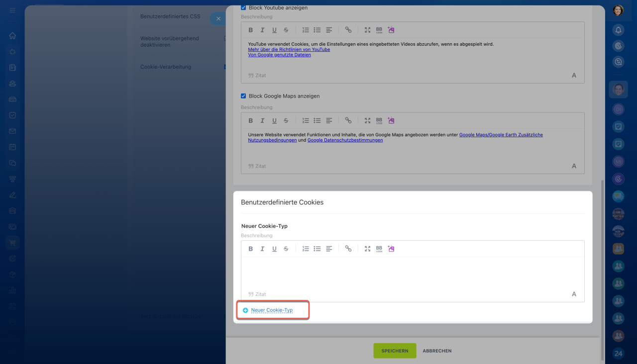Apply bold in the YouTube description editor
Image resolution: width=637 pixels, height=364 pixels.
(251, 30)
